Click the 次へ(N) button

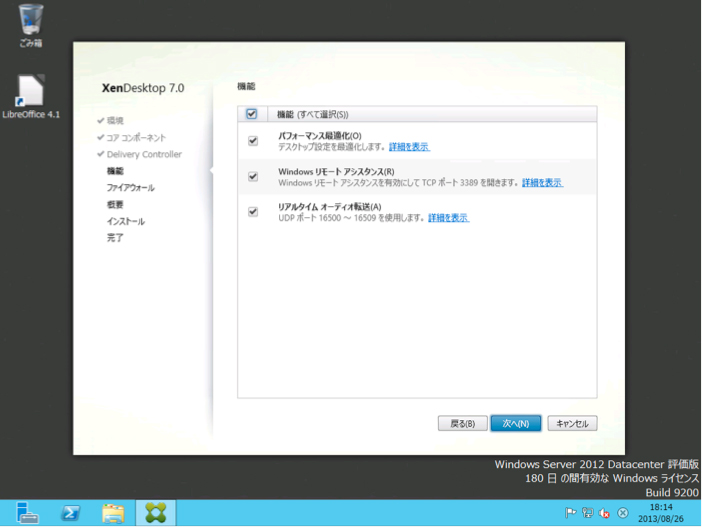tap(516, 424)
